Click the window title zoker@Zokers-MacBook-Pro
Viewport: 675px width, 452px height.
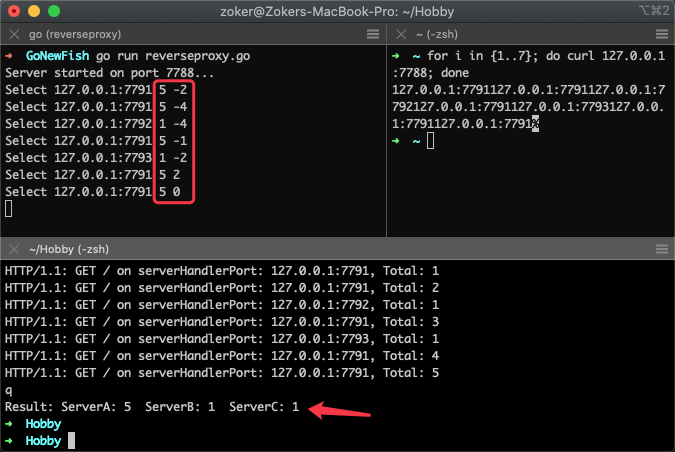(x=337, y=11)
